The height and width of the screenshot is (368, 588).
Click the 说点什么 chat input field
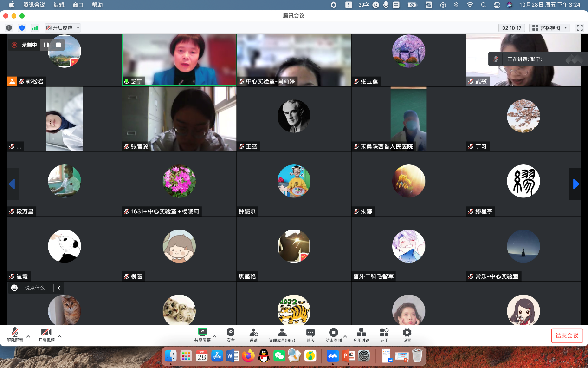coord(37,288)
